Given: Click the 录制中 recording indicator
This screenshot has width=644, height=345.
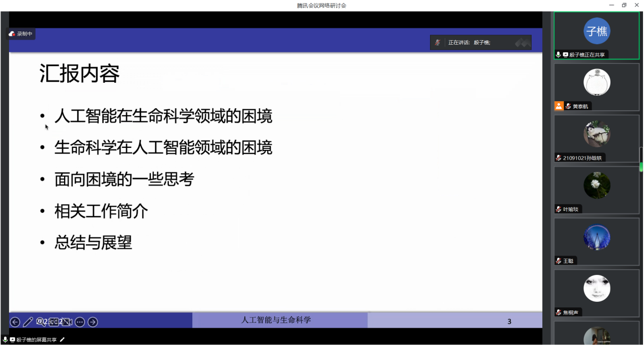Looking at the screenshot, I should [20, 34].
